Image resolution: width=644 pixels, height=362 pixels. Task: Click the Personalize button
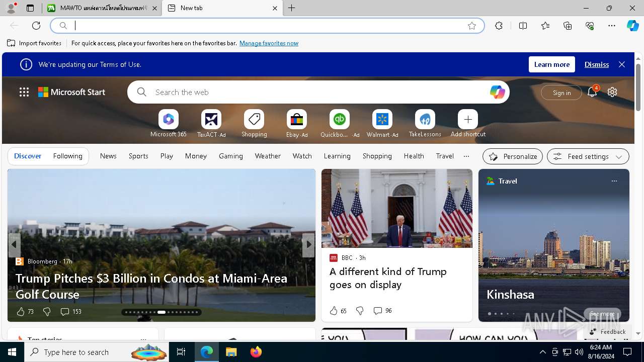(x=513, y=156)
